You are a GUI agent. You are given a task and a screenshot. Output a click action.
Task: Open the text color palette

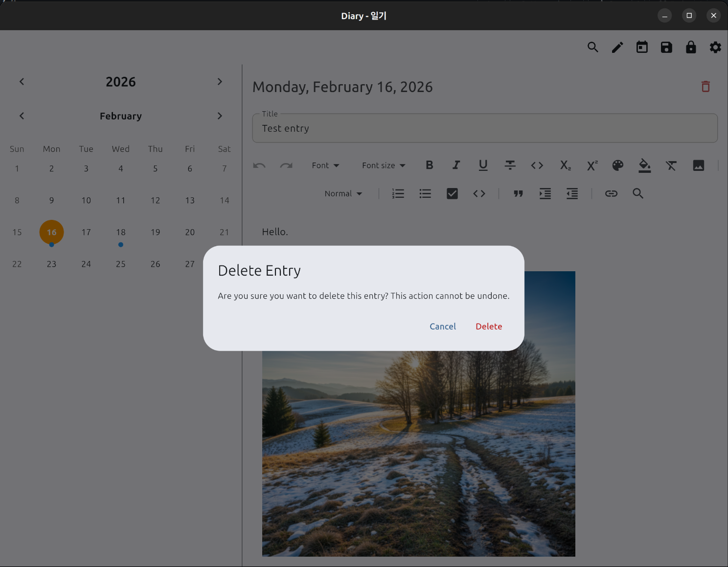[618, 165]
